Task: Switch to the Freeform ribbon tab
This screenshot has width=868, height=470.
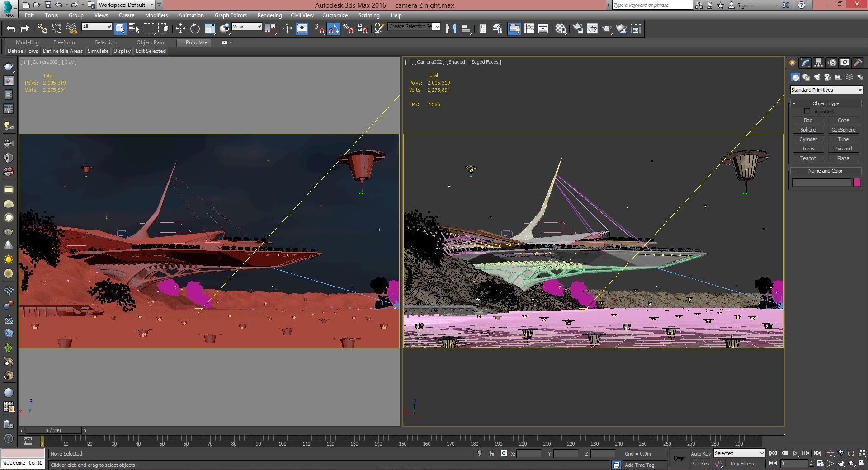Action: (64, 42)
